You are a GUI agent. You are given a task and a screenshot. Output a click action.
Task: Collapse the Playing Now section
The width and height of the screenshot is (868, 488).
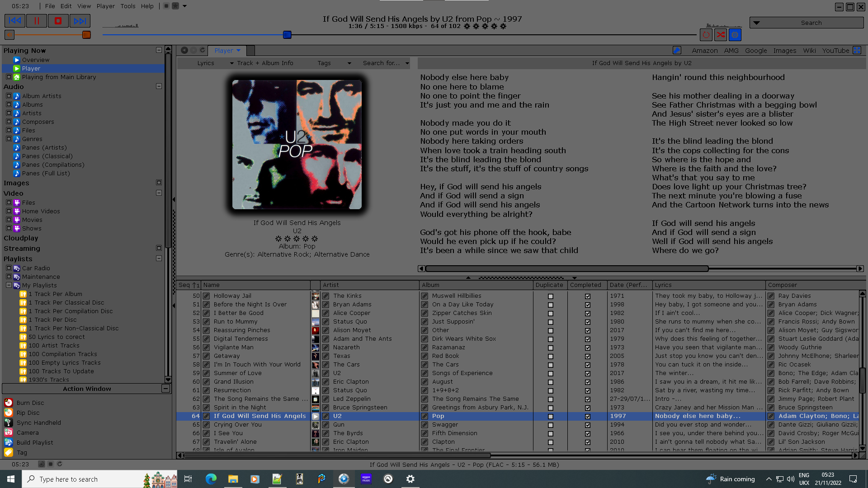tap(159, 50)
